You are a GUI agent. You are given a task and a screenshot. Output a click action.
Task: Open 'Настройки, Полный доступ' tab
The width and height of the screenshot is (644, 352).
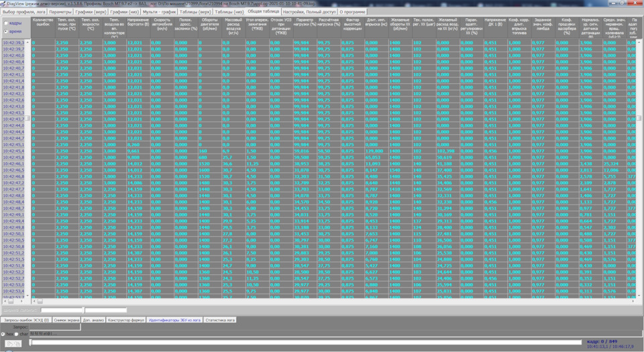(x=309, y=12)
